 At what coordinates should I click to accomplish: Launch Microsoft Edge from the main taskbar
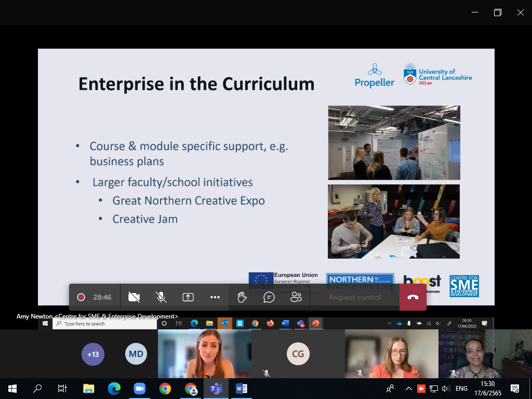pos(114,389)
